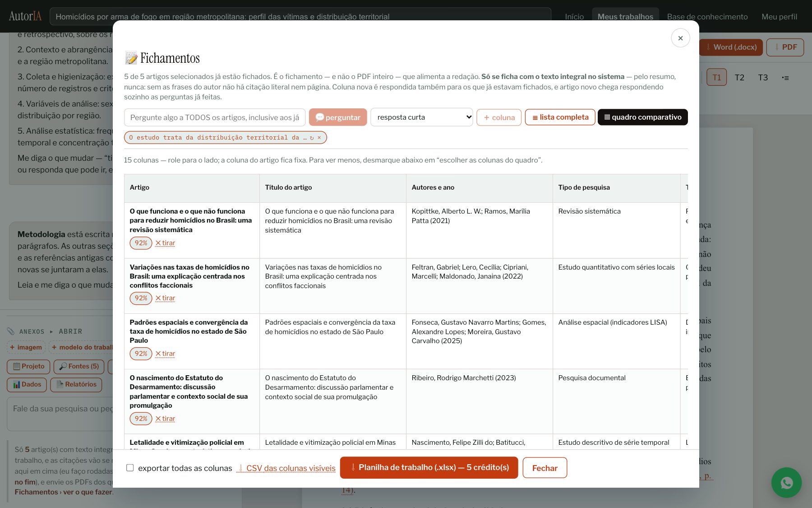Screen dimensions: 812x508
Task: Expand ANEXOS ▸ ABRIR section
Action: coord(51,331)
